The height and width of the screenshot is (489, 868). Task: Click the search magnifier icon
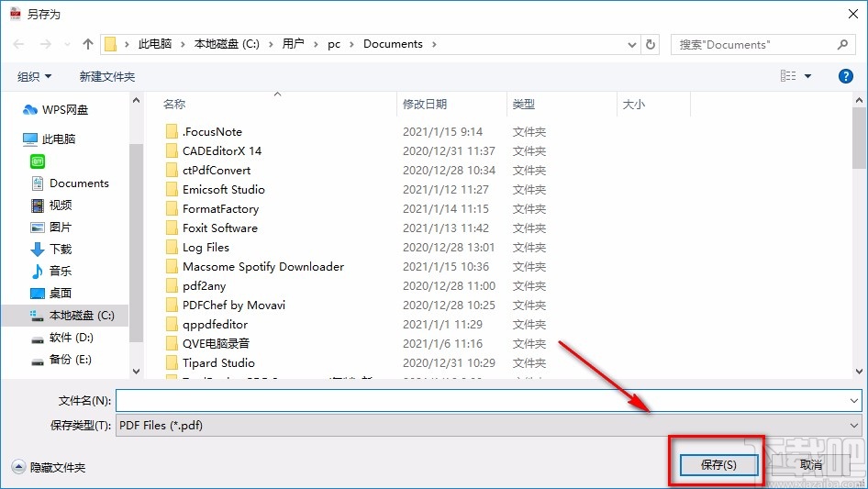[x=842, y=44]
